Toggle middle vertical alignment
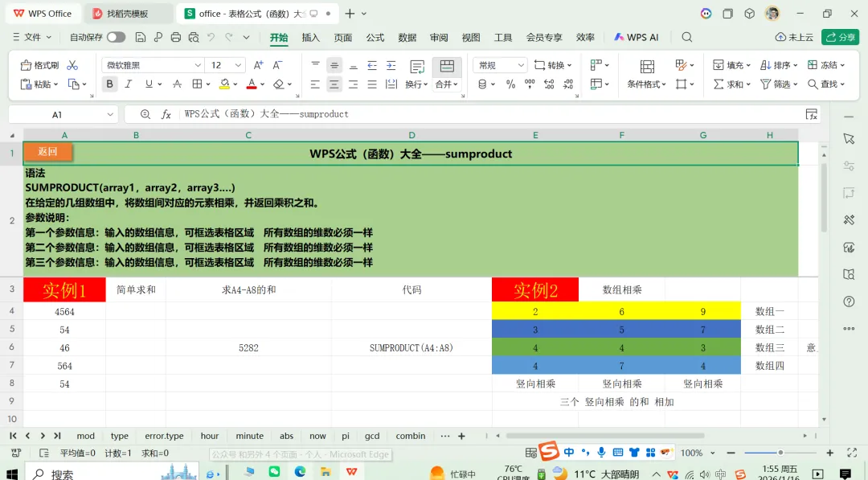 pos(334,65)
